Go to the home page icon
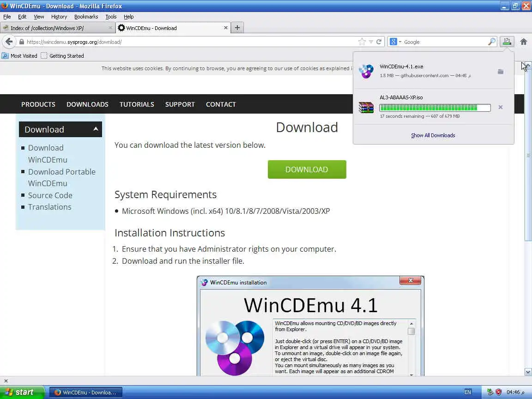Viewport: 532px width, 399px height. [524, 42]
